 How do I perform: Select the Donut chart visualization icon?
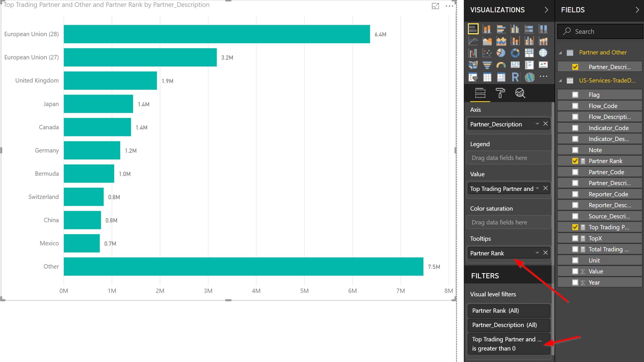pyautogui.click(x=515, y=53)
